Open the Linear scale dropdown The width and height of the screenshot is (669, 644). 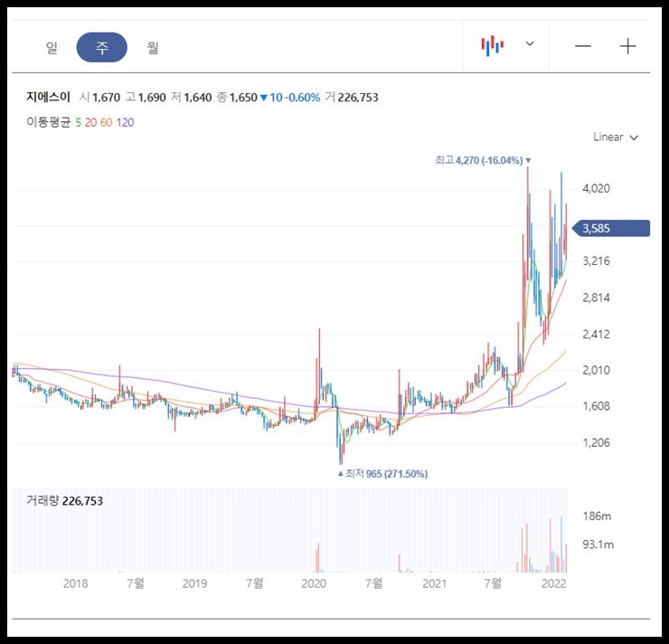click(616, 137)
